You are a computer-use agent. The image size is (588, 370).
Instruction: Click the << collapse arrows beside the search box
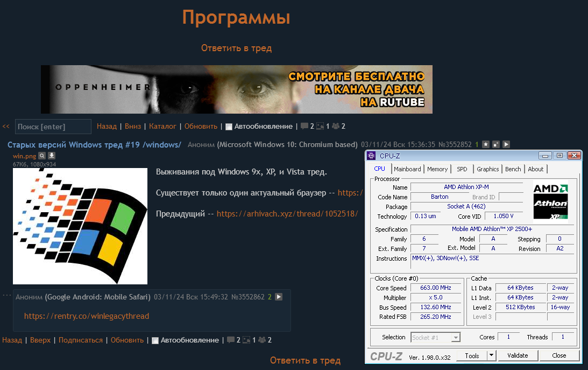[6, 127]
